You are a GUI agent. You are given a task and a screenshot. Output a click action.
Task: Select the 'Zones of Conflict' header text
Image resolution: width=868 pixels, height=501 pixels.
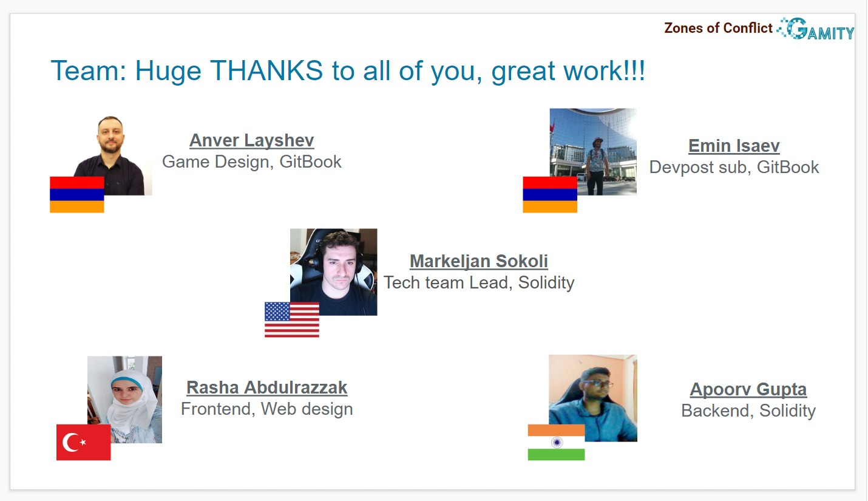tap(718, 28)
